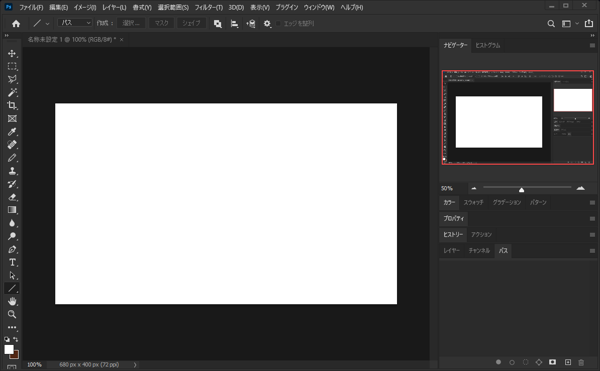Select the Rectangular Marquee tool

coord(12,66)
